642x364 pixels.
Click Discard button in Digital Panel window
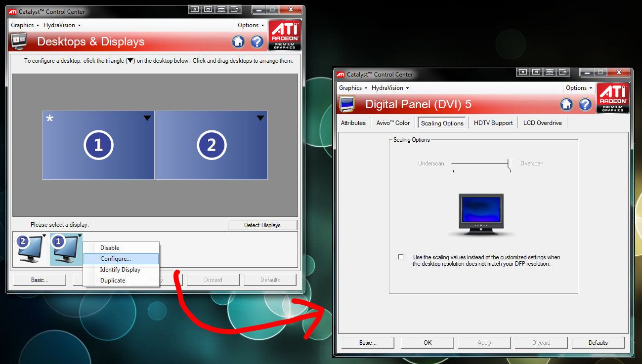(541, 343)
